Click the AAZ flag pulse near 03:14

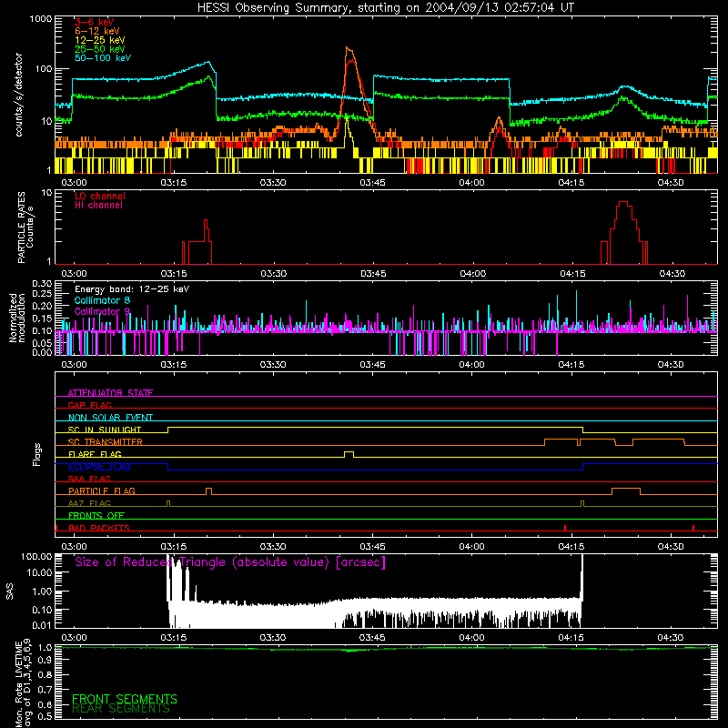click(x=168, y=503)
